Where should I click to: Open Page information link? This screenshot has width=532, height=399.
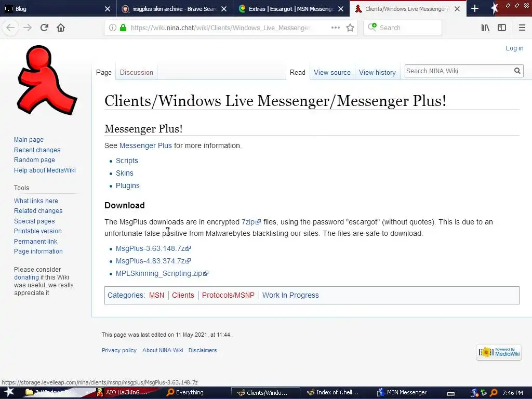pos(38,251)
